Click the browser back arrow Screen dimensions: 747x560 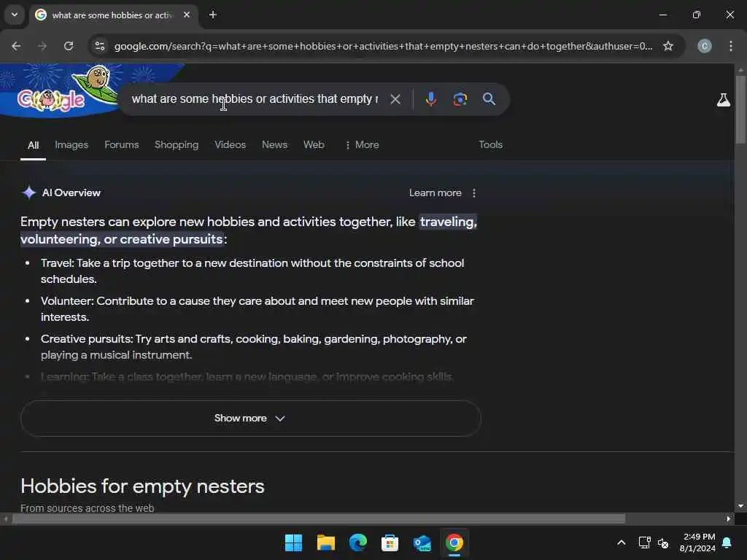[x=16, y=46]
